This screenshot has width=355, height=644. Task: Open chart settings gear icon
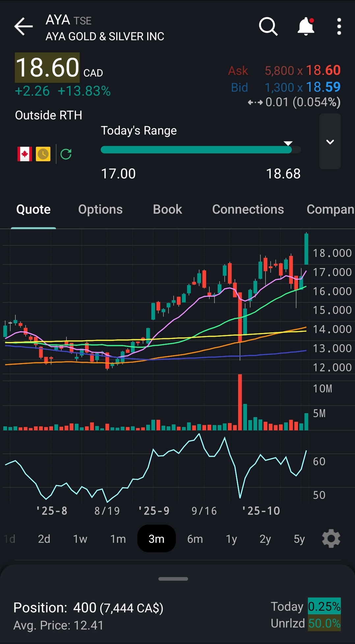coord(331,539)
